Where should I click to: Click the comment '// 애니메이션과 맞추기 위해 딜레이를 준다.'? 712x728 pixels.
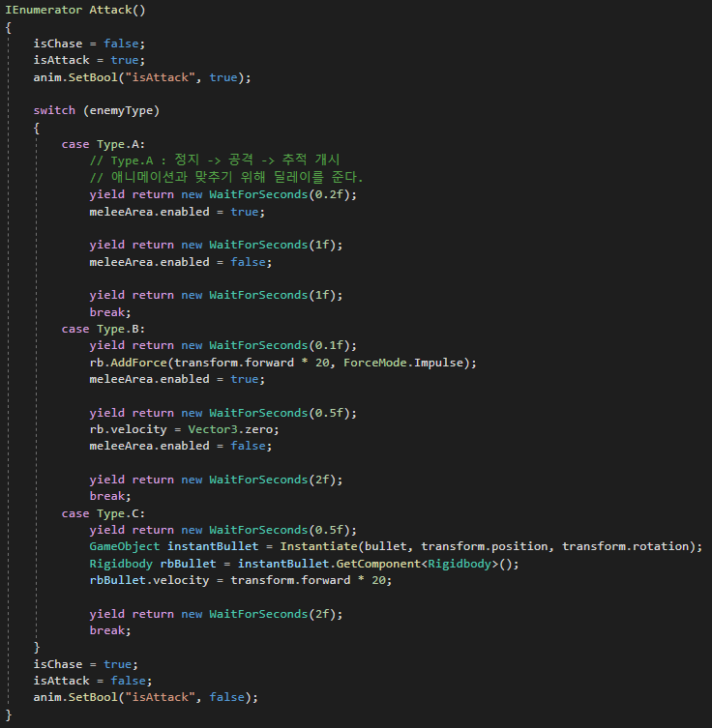click(226, 177)
